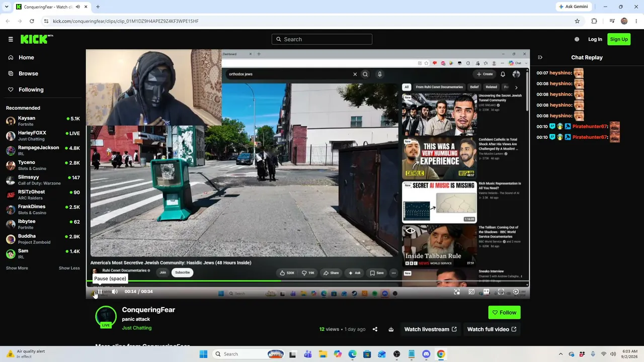Viewport: 644px width, 362px height.
Task: Collapse the Chat Replay panel
Action: pos(540,57)
